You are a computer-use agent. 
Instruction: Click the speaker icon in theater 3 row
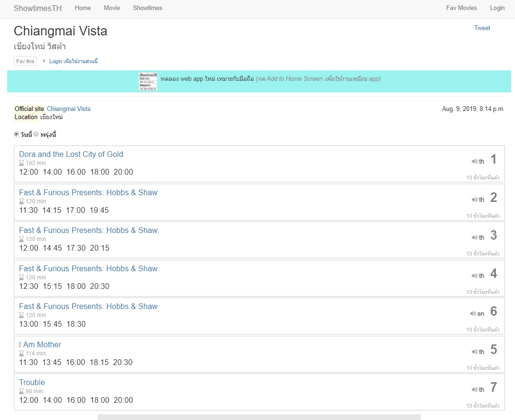(475, 237)
